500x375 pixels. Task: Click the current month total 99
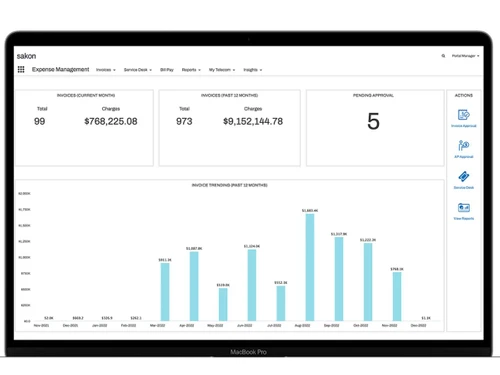click(x=39, y=121)
